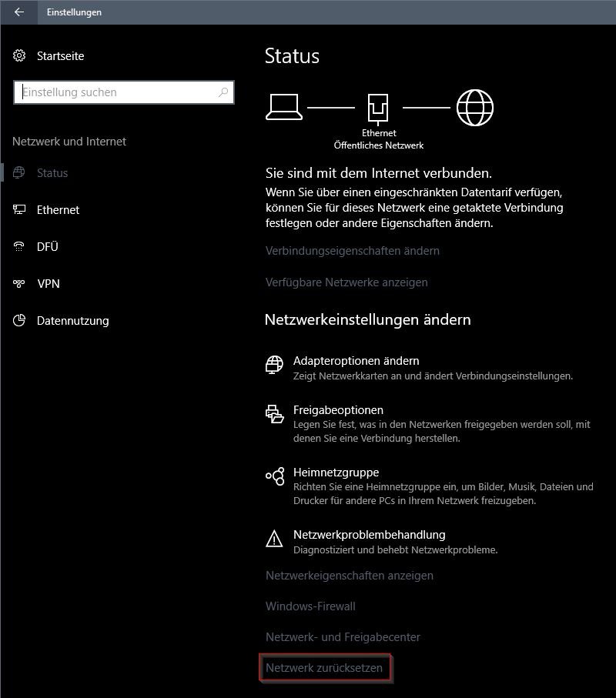
Task: Click the Netzwerkeinstellungen ändern heading
Action: coord(367,319)
